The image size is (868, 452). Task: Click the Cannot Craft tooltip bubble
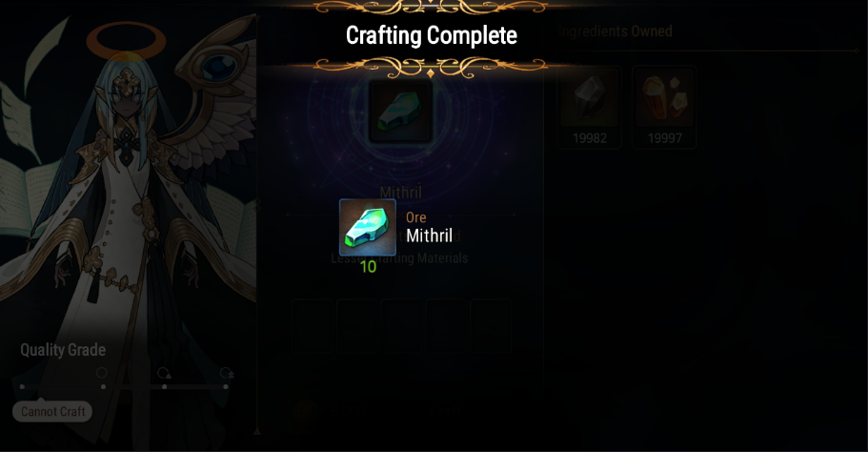52,411
